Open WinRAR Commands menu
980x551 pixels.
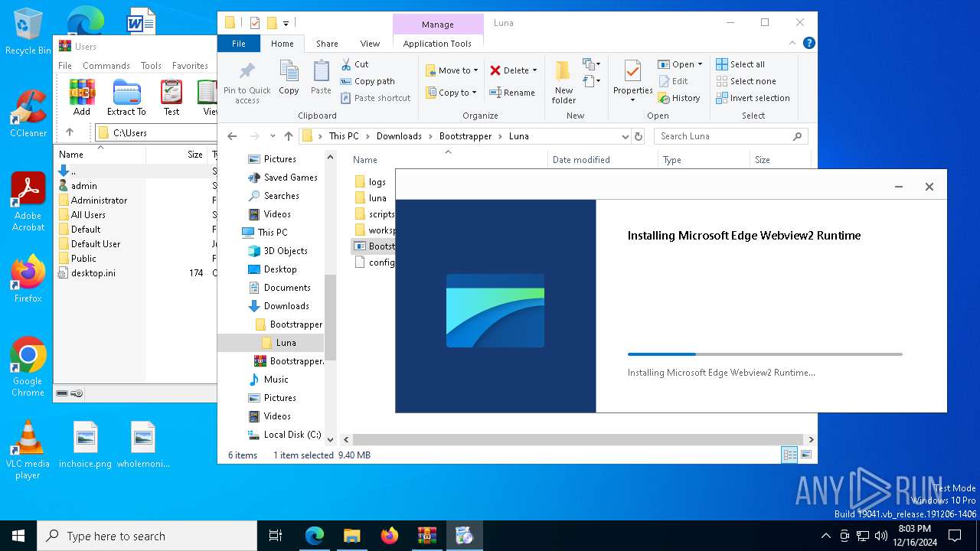click(106, 66)
